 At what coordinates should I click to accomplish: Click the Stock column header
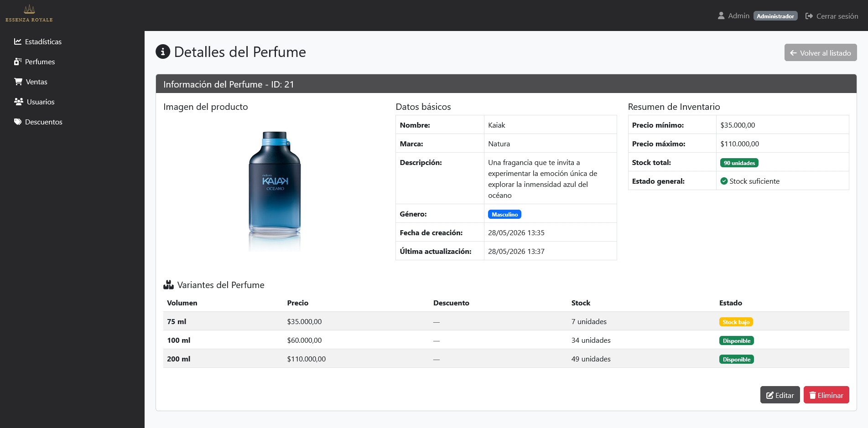coord(581,303)
